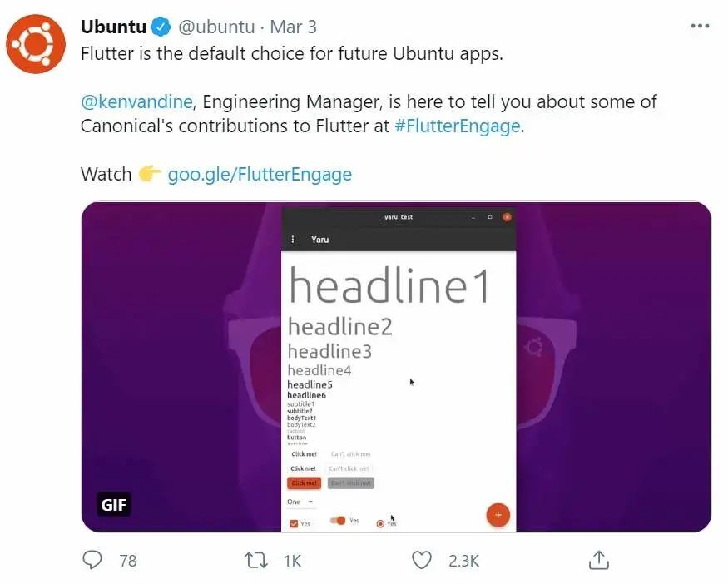Click the orange filled 'Click me!' button
The image size is (728, 584).
[304, 483]
